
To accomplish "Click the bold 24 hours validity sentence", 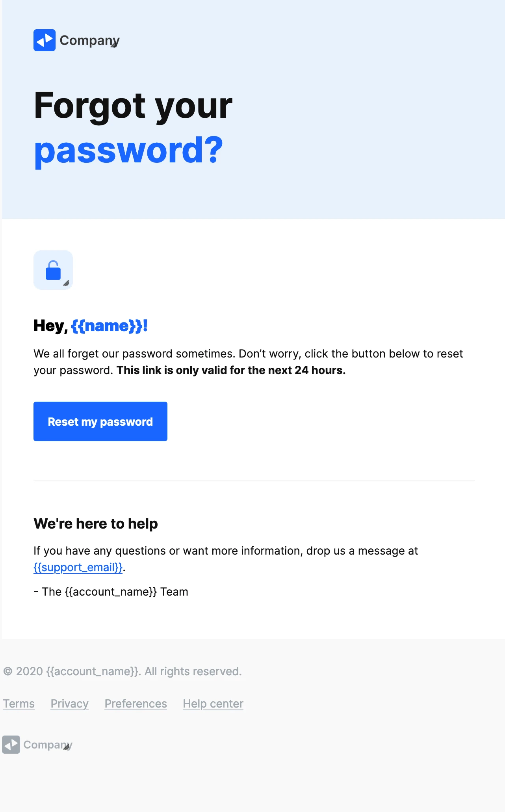I will tap(231, 371).
